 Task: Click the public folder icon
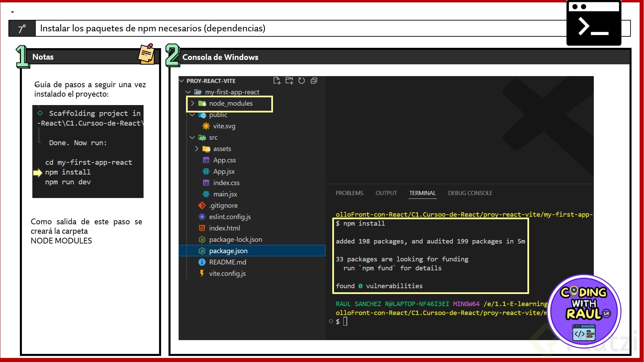202,115
